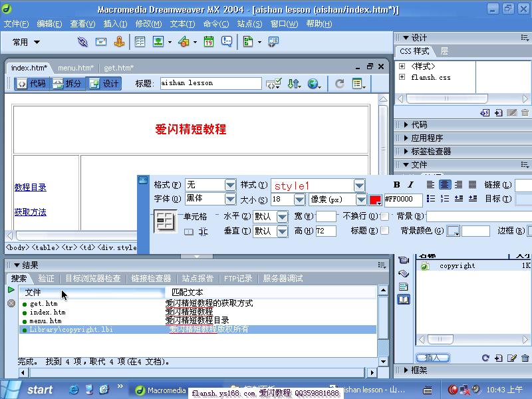Screen dimensions: 532x399
Task: Open the 垂直 vertical alignment dropdown
Action: (x=282, y=231)
